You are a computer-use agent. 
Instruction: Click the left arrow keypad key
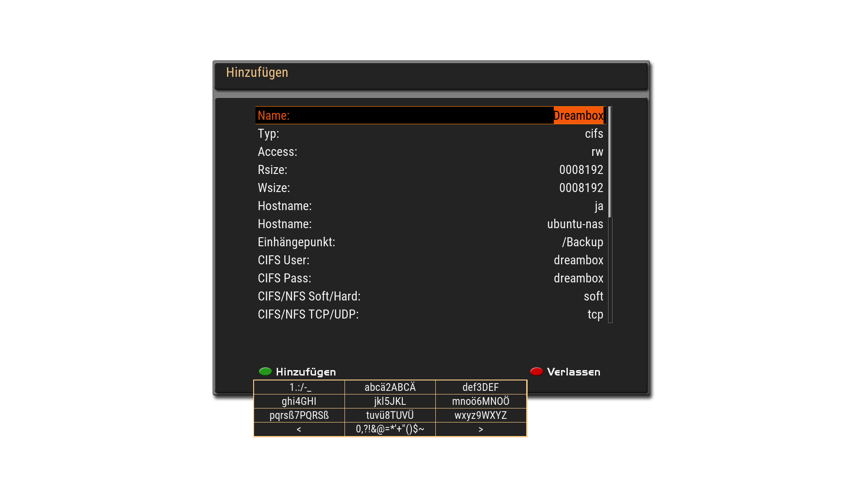pyautogui.click(x=299, y=429)
